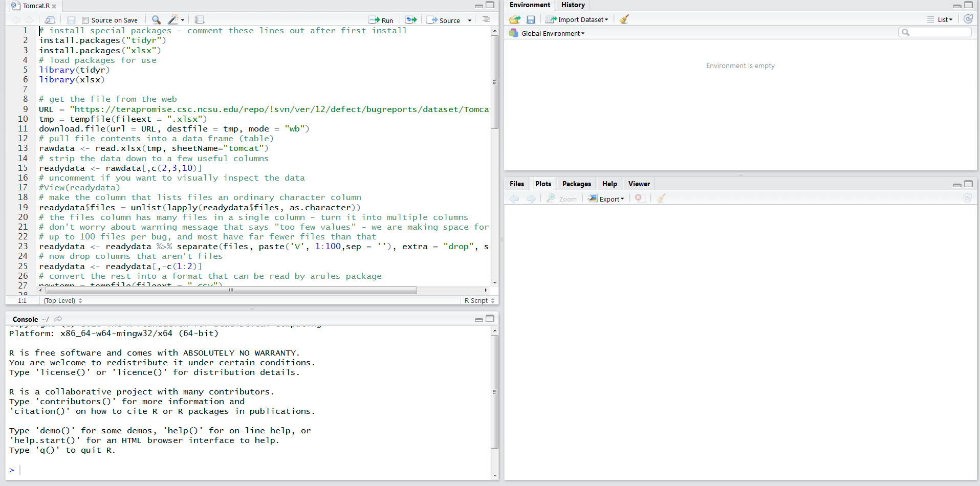Maximize the Plots pane

point(968,184)
